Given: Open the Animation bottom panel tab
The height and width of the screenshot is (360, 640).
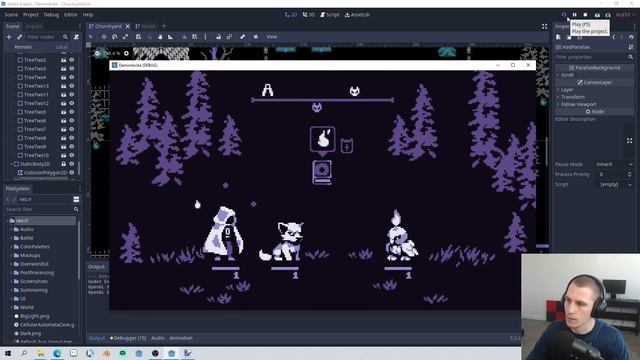Looking at the screenshot, I should 181,338.
